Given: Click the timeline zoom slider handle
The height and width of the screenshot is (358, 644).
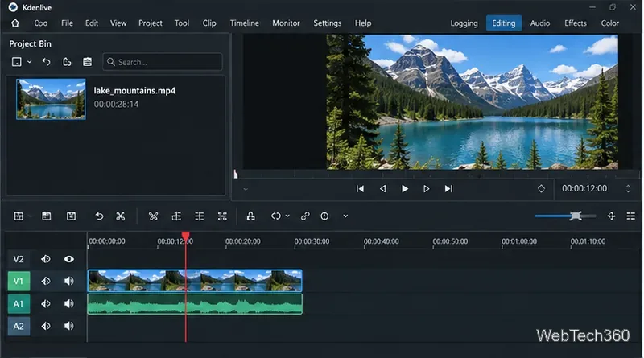Looking at the screenshot, I should pyautogui.click(x=576, y=216).
